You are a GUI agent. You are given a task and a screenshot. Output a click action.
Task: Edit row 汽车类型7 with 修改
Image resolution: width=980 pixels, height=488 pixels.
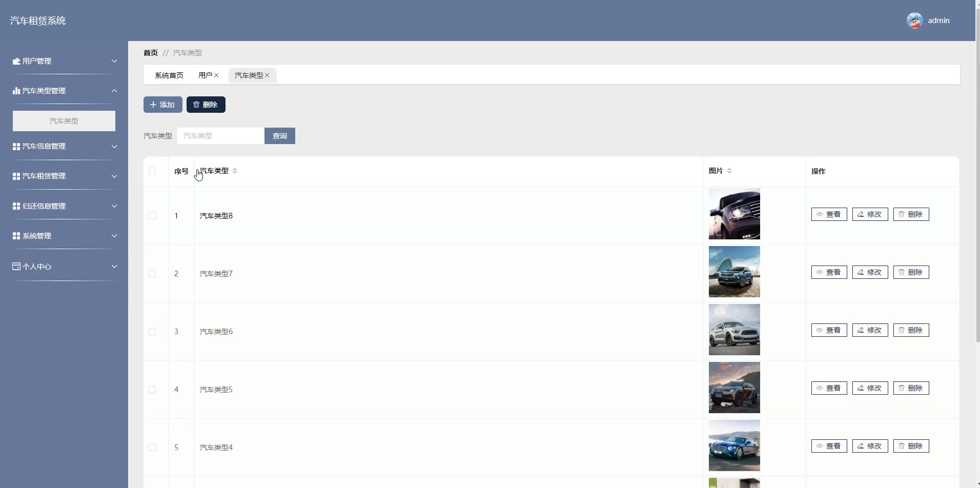pos(870,272)
